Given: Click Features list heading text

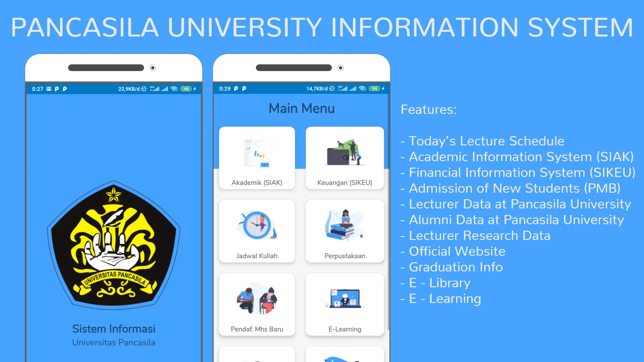Looking at the screenshot, I should (428, 109).
